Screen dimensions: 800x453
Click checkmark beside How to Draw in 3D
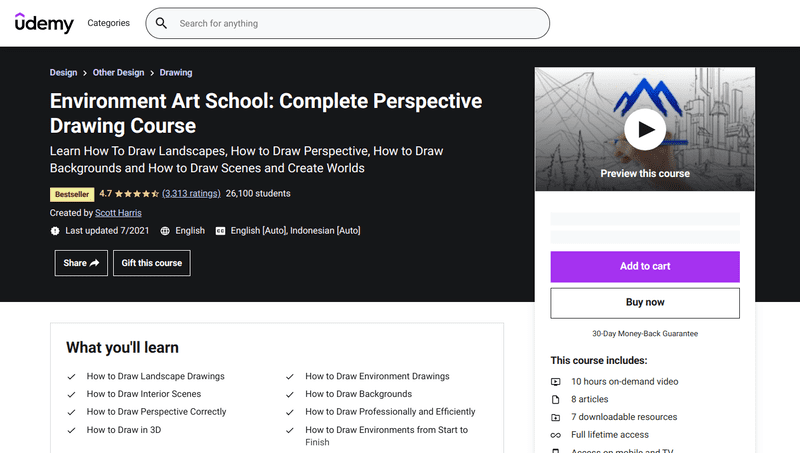coord(71,430)
